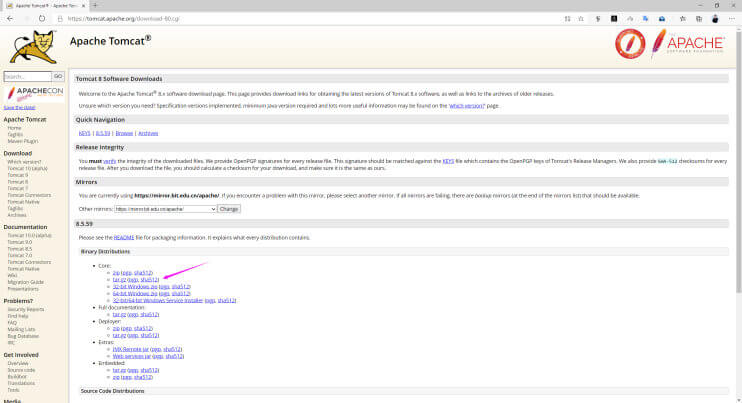Click the KEYS link under Quick Navigation
Image resolution: width=742 pixels, height=403 pixels.
tap(84, 133)
